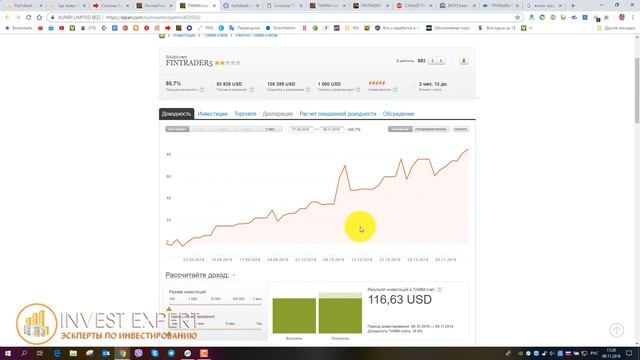Open Microsoft Edge from the taskbar
The image size is (640, 360).
click(57, 353)
